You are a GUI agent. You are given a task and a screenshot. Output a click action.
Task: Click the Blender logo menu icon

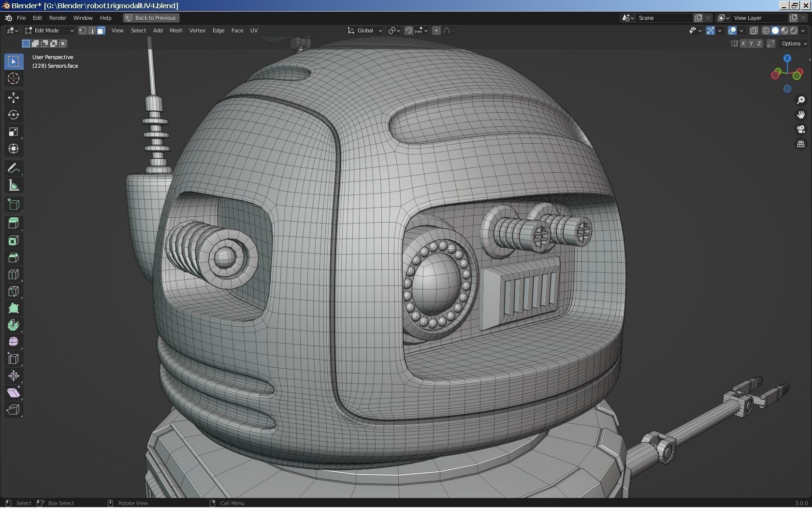[x=8, y=18]
